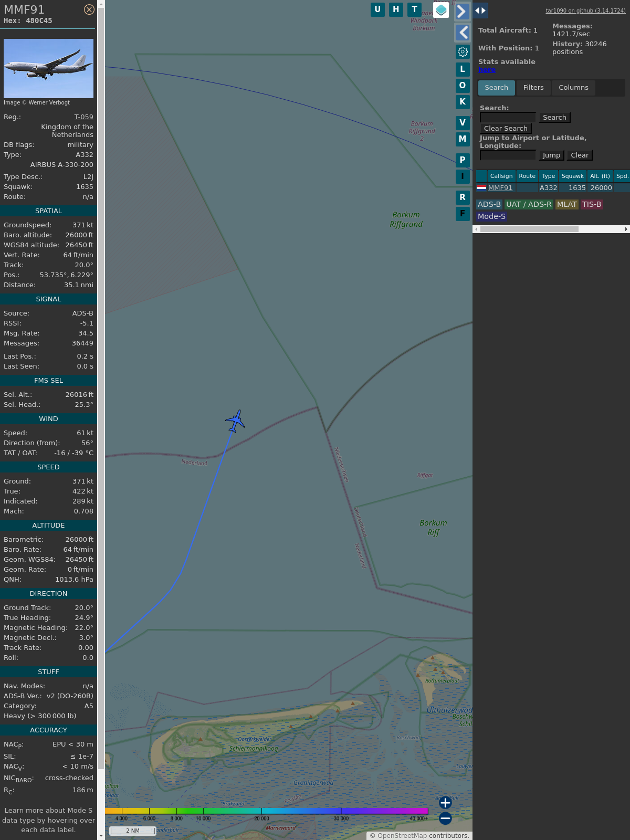Close the MMF91 aircraft info panel
The height and width of the screenshot is (840, 630).
coord(89,9)
